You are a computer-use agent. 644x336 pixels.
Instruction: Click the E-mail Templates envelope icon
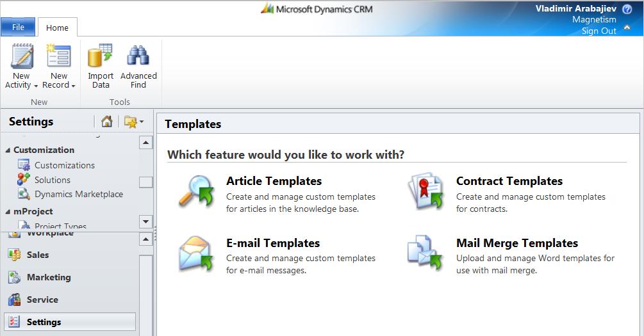click(196, 253)
